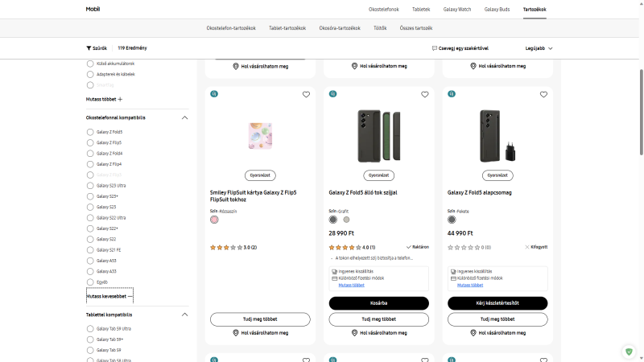Click location pin under Fold5 álló tok Tudj meg többet
Screen dimensions: 644x362
click(x=354, y=333)
